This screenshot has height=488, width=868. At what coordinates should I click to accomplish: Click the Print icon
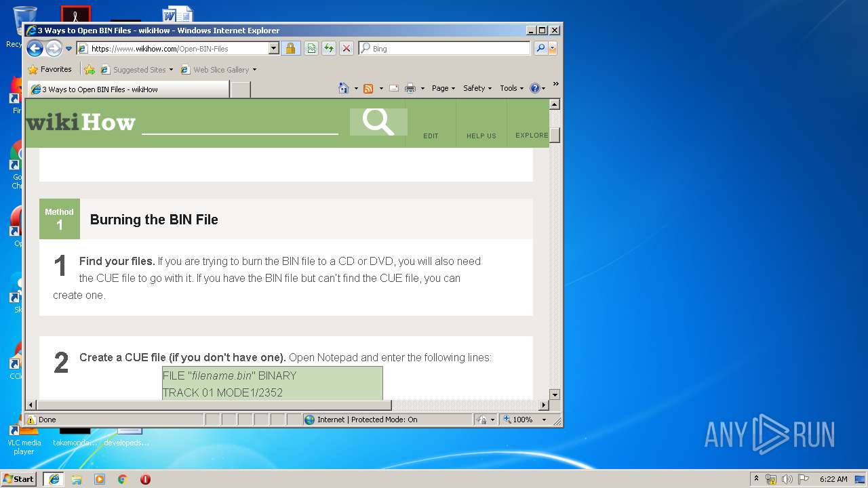pos(410,88)
